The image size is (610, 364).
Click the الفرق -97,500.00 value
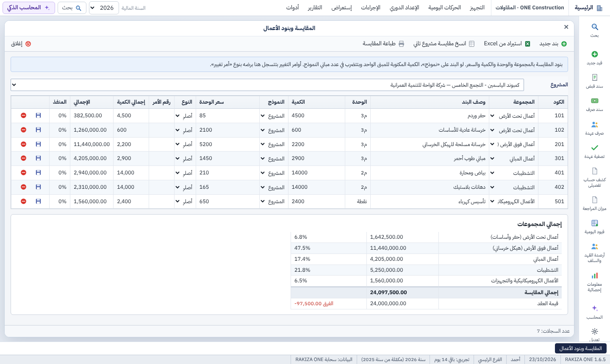[314, 303]
